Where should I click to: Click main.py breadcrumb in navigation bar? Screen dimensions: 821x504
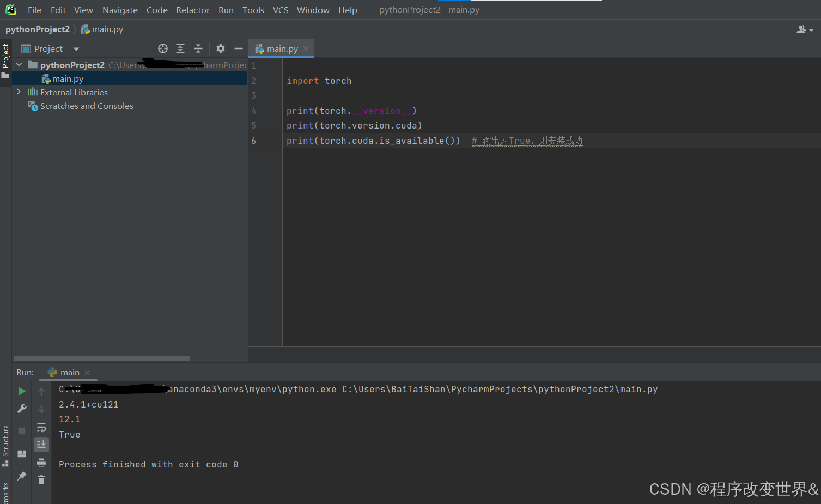click(102, 29)
